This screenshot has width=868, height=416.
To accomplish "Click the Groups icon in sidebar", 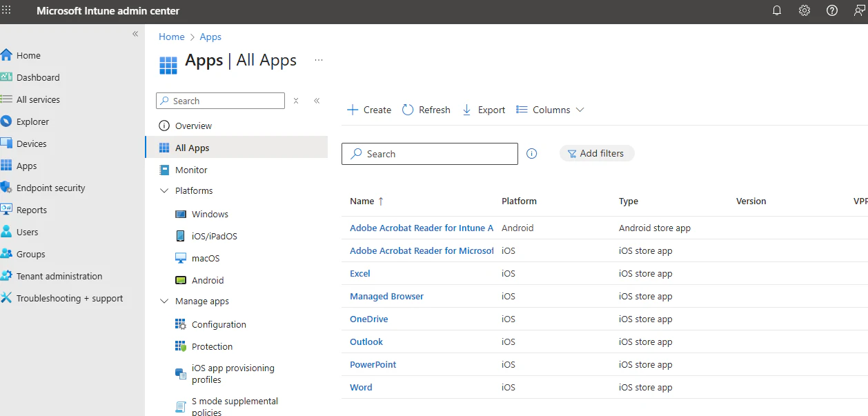I will (6, 254).
